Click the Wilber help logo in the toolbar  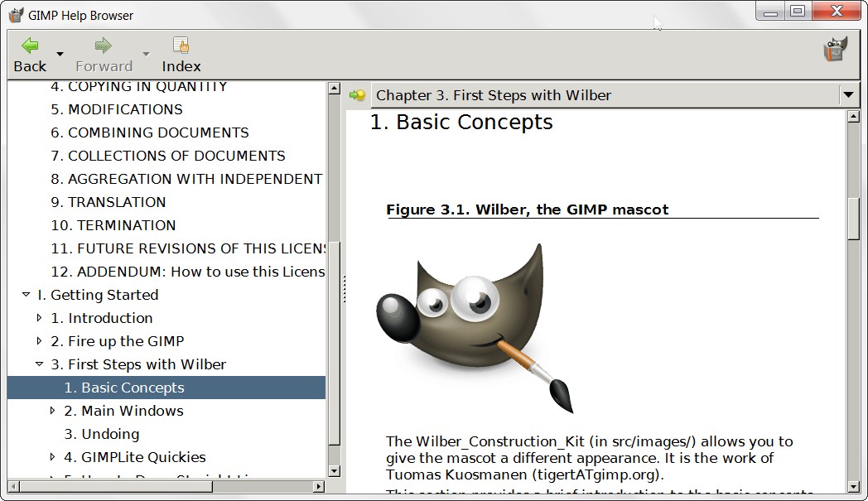coord(836,49)
